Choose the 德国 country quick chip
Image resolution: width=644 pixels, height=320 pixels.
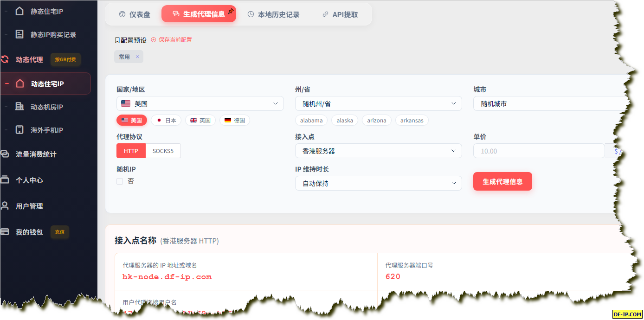(x=235, y=120)
